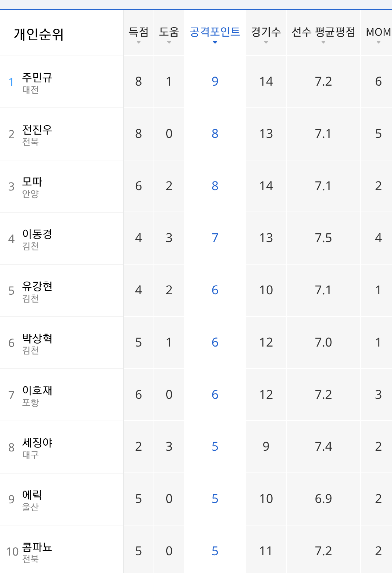Open player 이동경 profile
The height and width of the screenshot is (573, 392).
click(37, 234)
